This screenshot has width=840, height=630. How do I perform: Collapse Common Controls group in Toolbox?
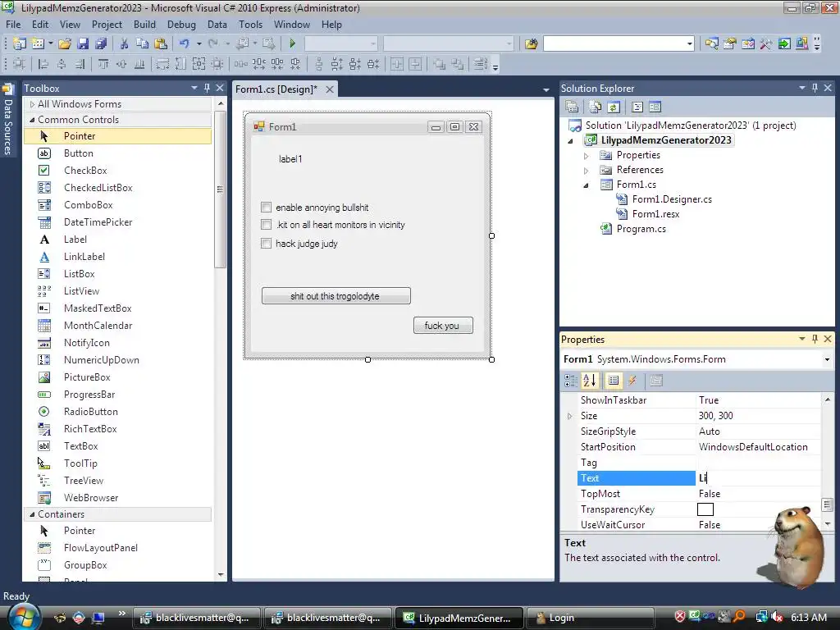coord(32,120)
